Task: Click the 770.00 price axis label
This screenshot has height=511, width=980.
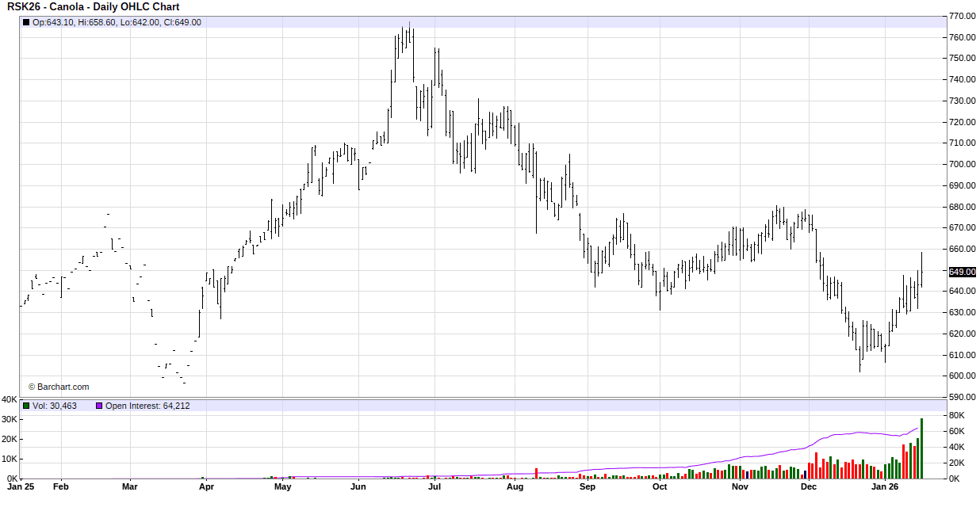Action: [x=962, y=16]
